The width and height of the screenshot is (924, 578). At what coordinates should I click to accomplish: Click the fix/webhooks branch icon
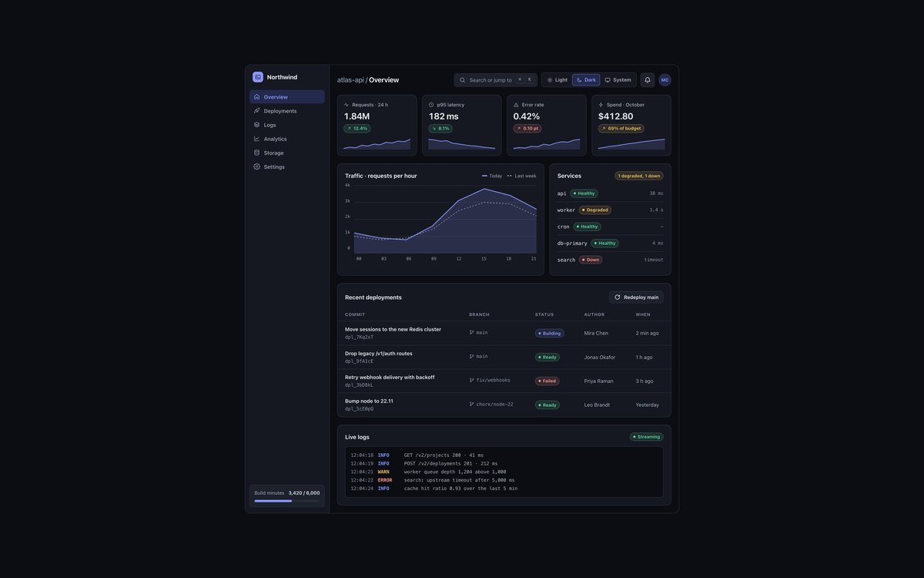[x=472, y=380]
